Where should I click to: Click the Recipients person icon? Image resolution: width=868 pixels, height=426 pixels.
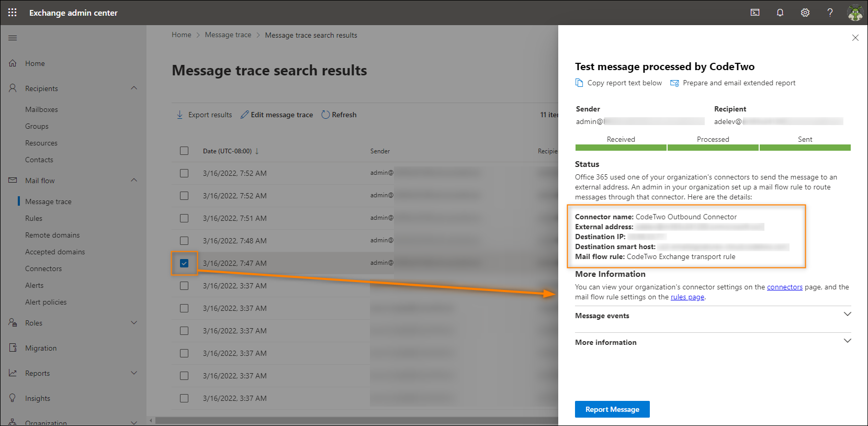13,88
